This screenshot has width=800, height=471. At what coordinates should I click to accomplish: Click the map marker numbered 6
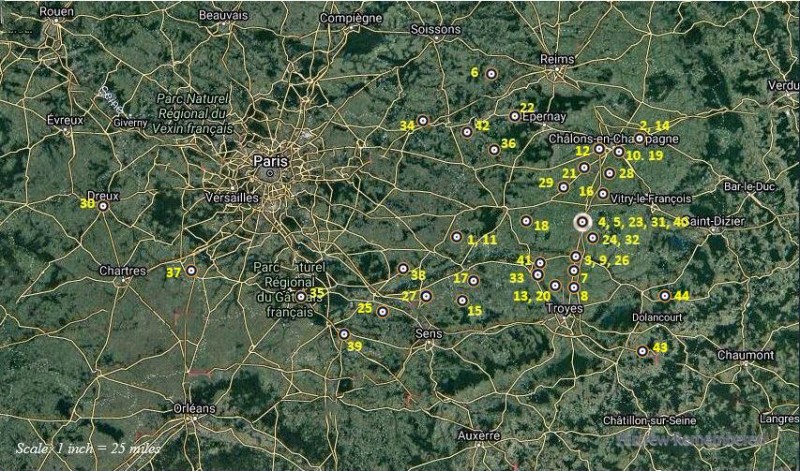pos(491,73)
